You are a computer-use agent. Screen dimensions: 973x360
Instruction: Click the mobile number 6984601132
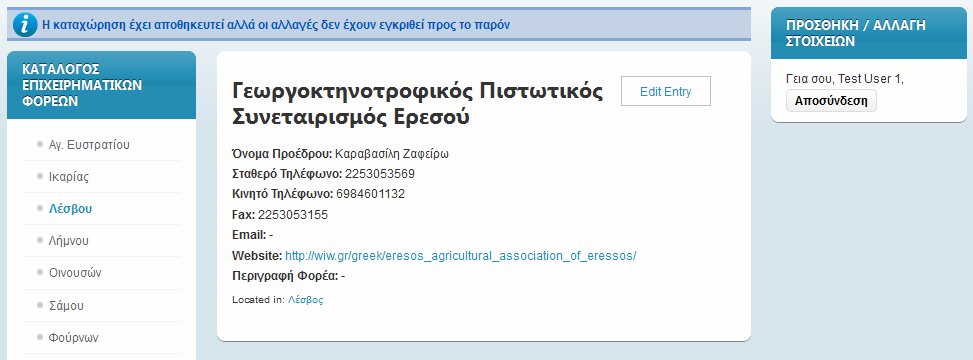[x=370, y=194]
